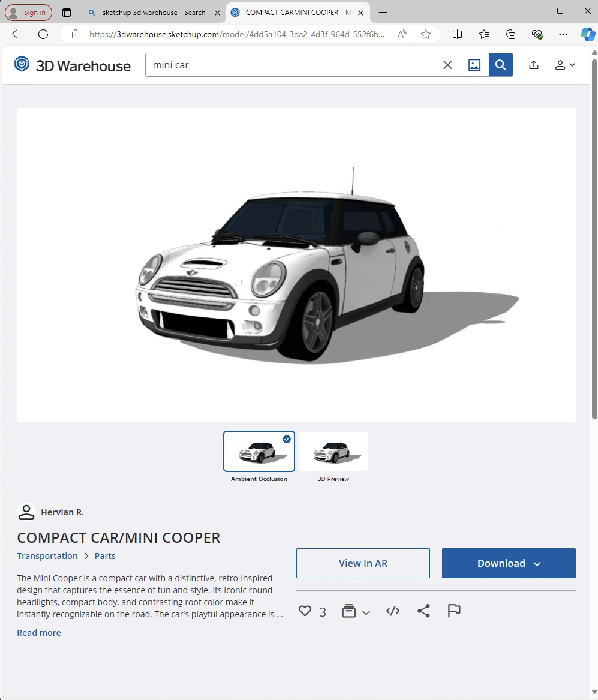This screenshot has height=700, width=598.
Task: Clear the 'mini car' search text
Action: (447, 65)
